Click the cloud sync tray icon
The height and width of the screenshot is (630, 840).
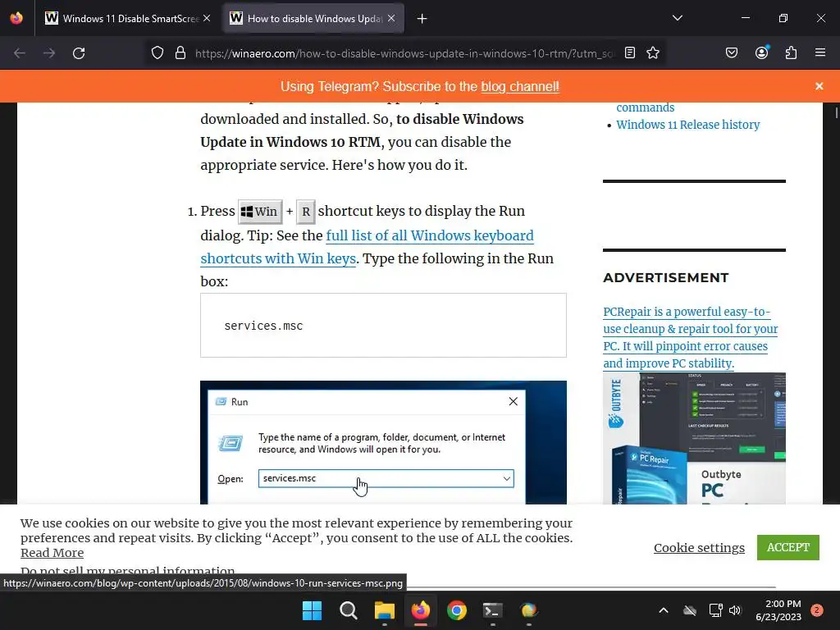pyautogui.click(x=690, y=610)
